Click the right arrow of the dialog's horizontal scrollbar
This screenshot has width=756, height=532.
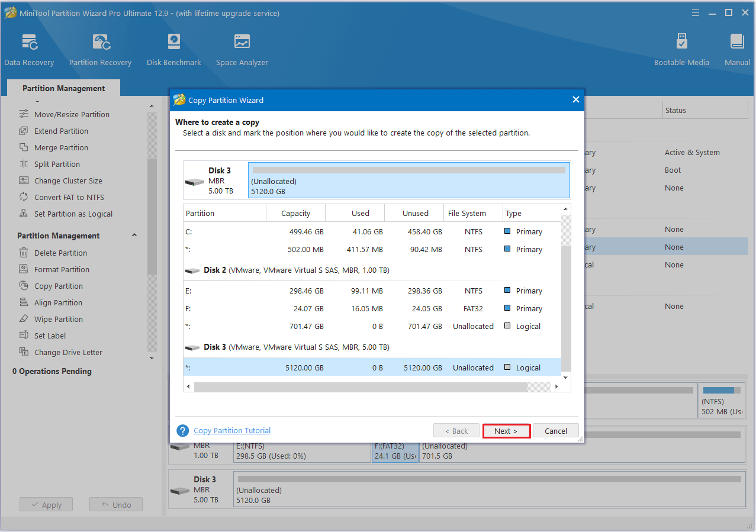556,386
